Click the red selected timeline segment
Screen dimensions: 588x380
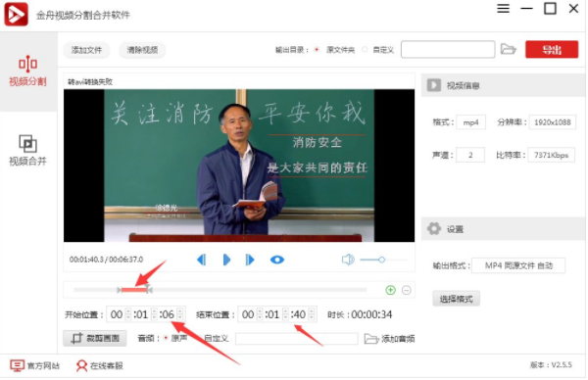[134, 290]
